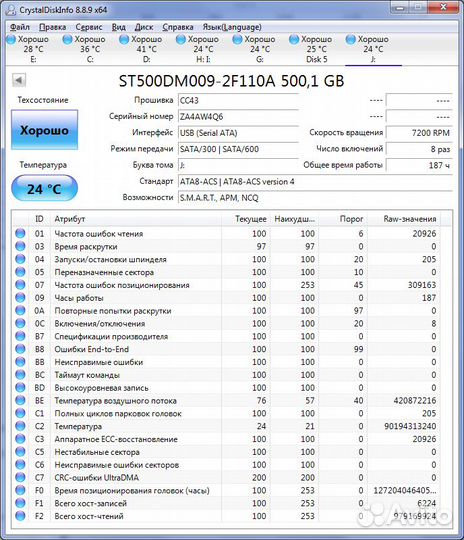Click status icon for CRC-ошибки UltraDMA
Screen dimensions: 464x540
(x=21, y=477)
